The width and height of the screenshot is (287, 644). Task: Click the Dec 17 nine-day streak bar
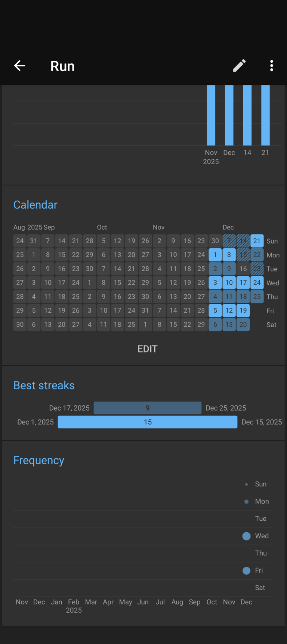tap(148, 408)
